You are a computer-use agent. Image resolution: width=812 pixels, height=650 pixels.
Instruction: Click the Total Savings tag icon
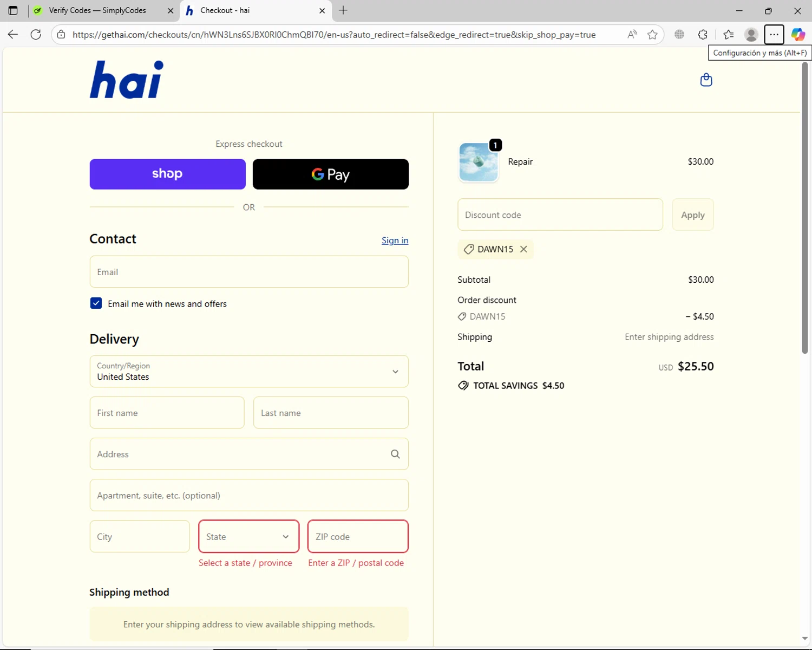coord(463,386)
